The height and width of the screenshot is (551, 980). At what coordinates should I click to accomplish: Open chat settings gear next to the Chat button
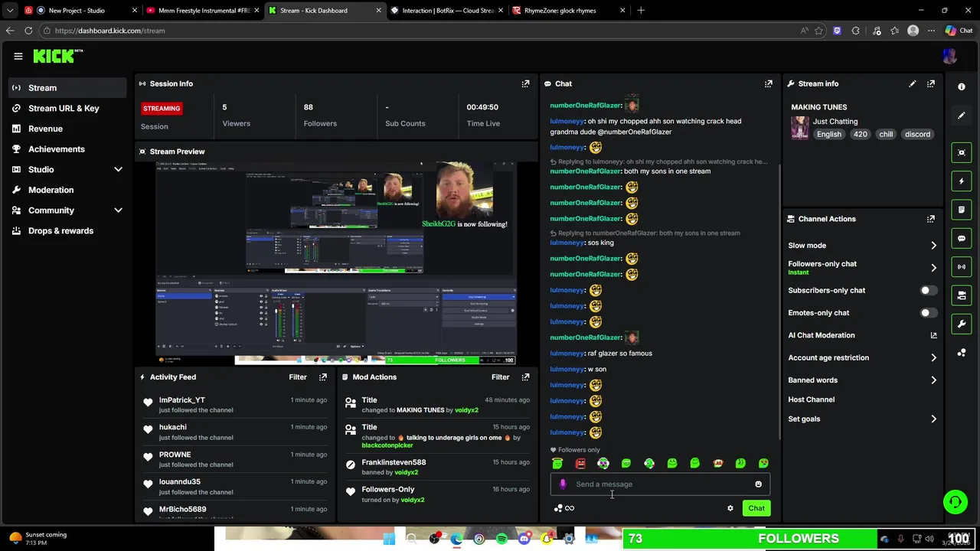[730, 508]
